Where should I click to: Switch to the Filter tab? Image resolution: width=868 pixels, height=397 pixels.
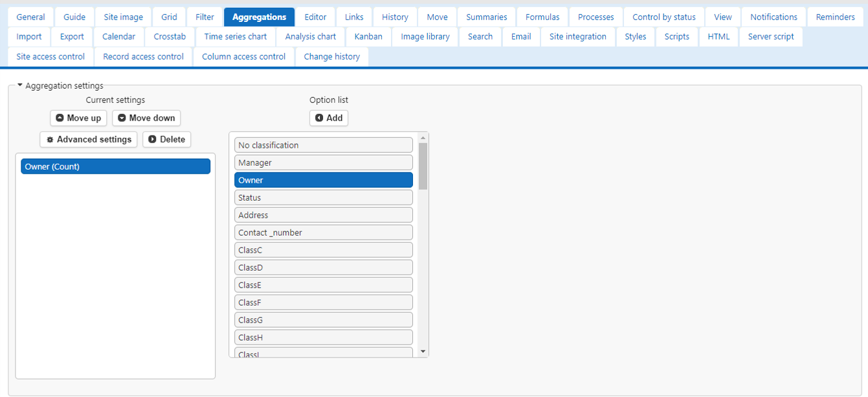205,17
